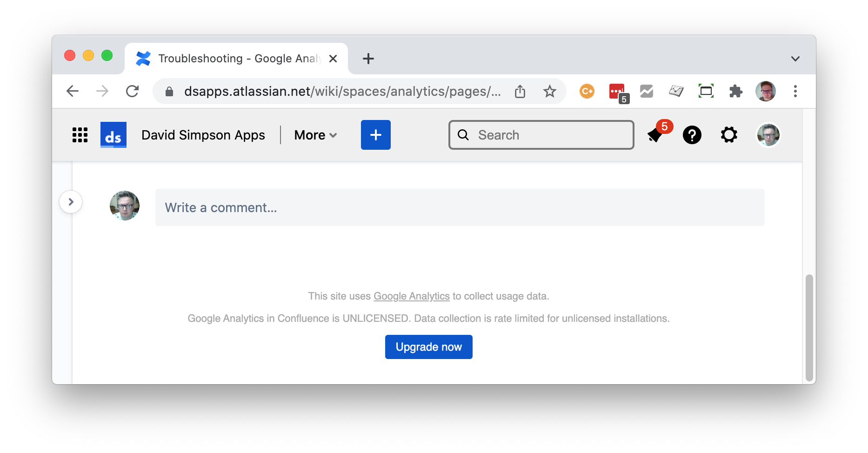This screenshot has height=453, width=868.
Task: Open the Confluence app switcher grid
Action: 80,135
